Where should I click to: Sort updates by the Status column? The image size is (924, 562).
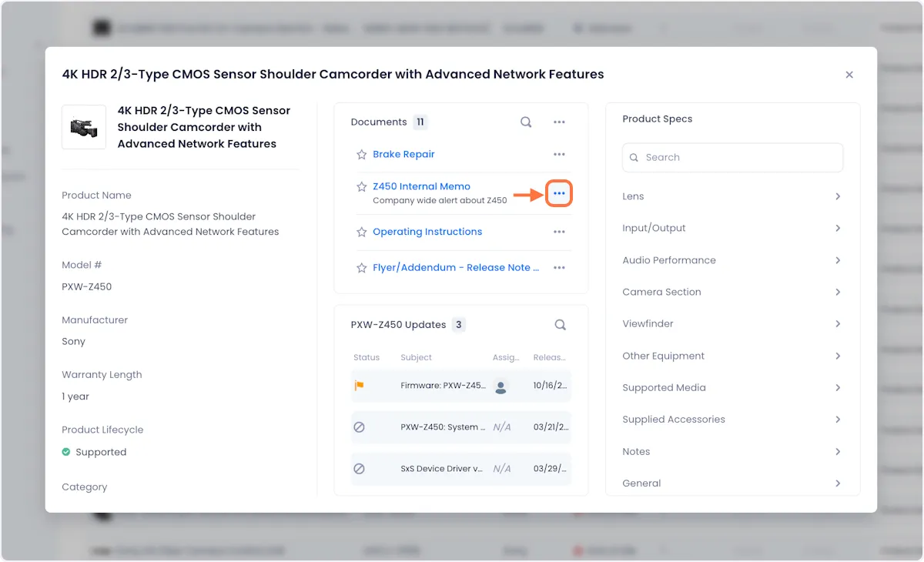[367, 357]
